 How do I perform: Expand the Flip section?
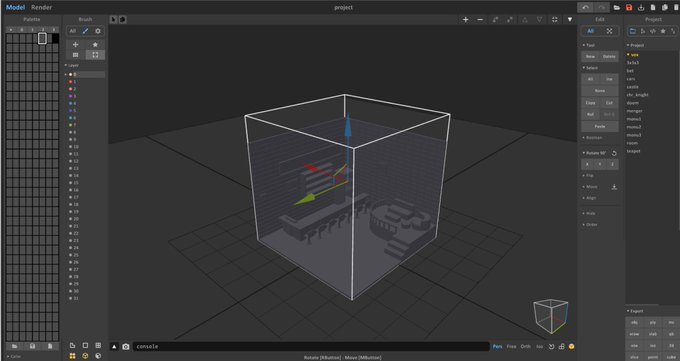(588, 175)
